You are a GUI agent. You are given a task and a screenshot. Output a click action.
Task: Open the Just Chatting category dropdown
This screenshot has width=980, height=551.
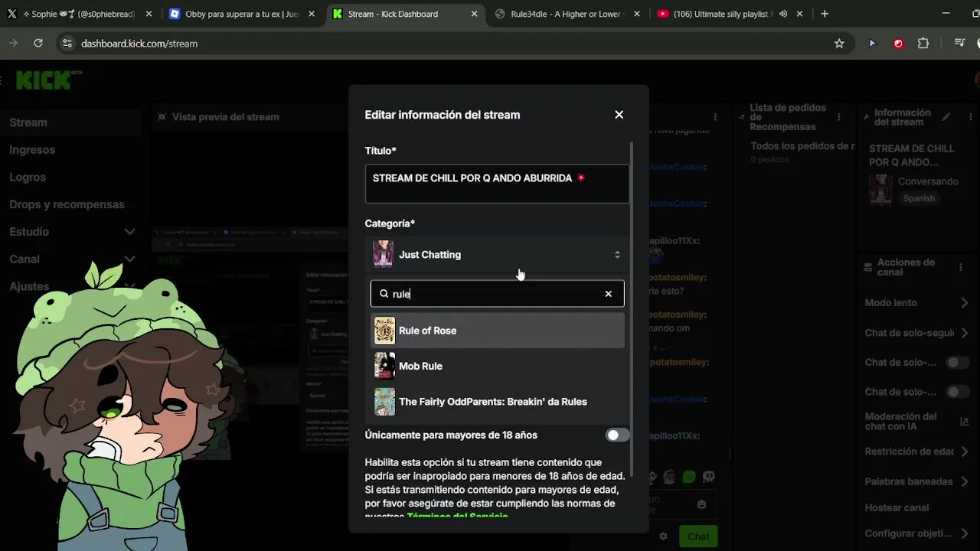coord(497,255)
